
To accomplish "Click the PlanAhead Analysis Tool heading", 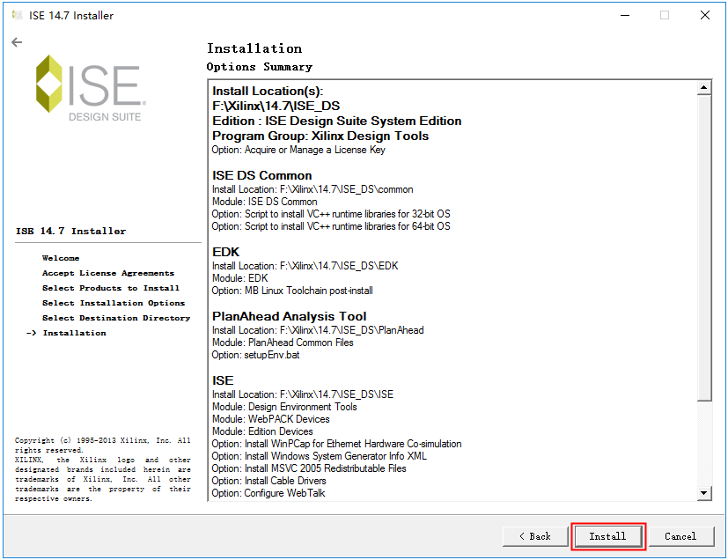I will (290, 316).
